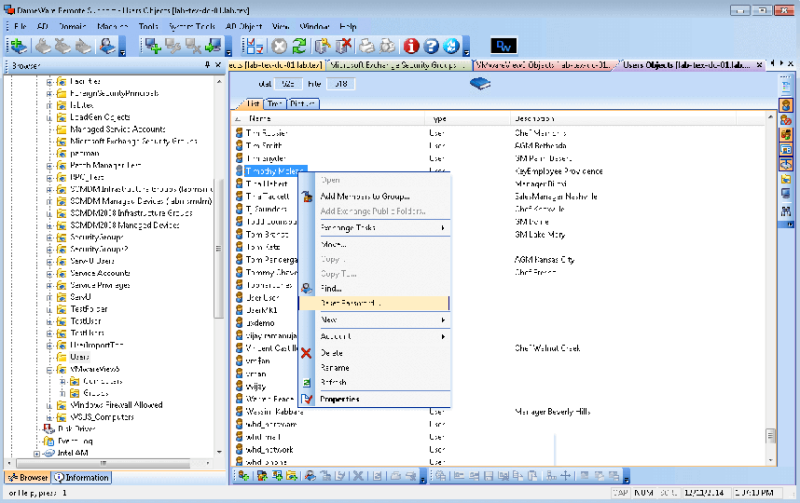Click the find user icon in top toolbar
Viewport: 800px width, 503px height.
coord(107,46)
